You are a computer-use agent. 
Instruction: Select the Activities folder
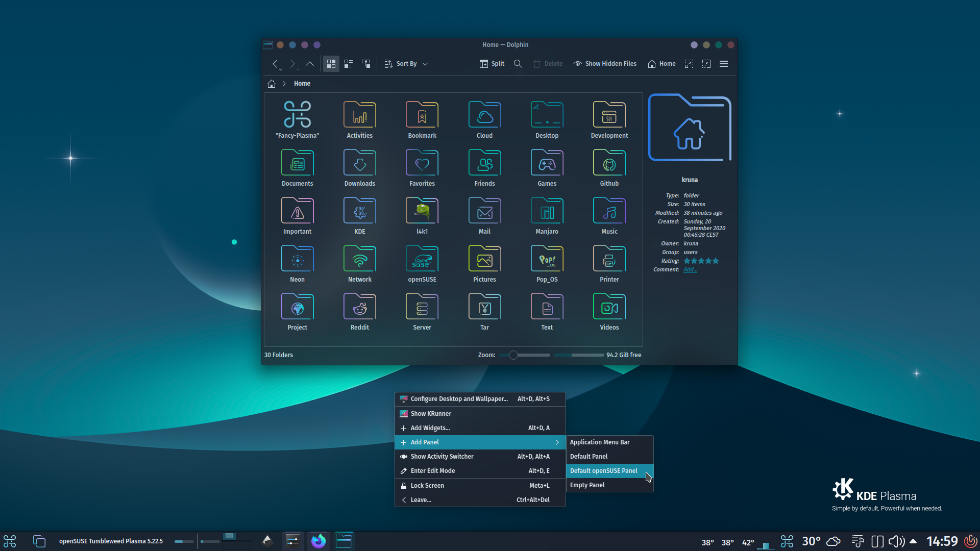(360, 120)
